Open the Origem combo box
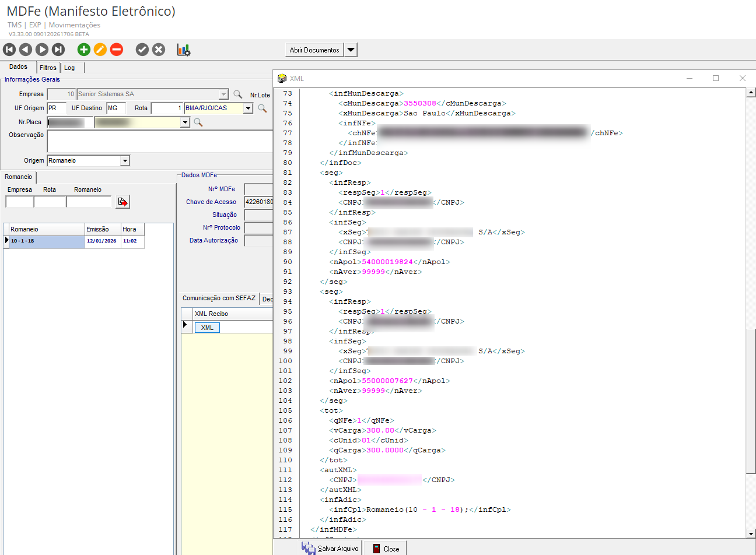This screenshot has height=555, width=756. 125,161
